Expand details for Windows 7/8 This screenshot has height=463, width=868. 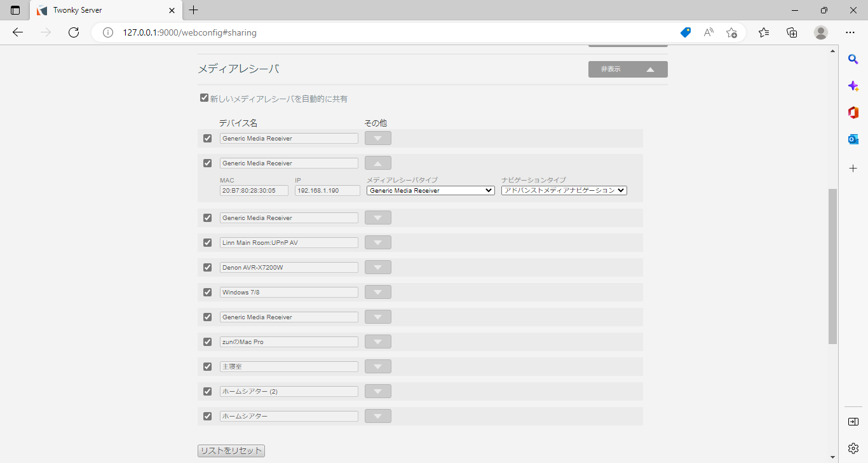coord(378,292)
